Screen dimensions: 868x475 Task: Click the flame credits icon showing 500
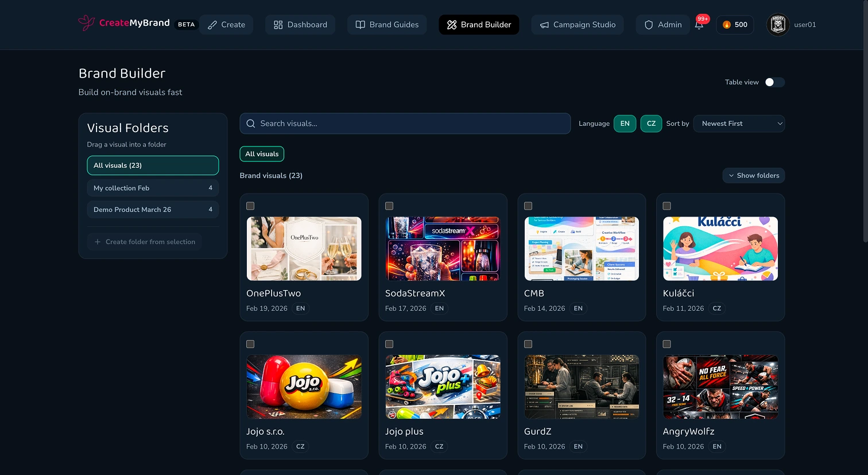pos(727,25)
